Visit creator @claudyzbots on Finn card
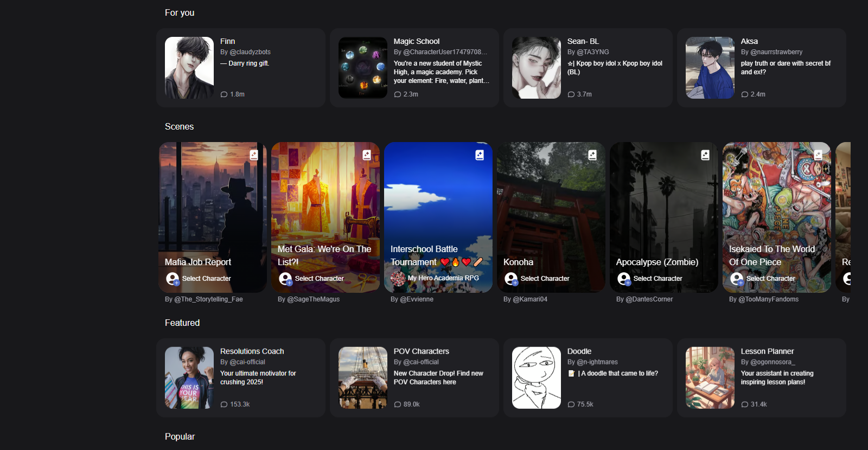 pos(250,52)
